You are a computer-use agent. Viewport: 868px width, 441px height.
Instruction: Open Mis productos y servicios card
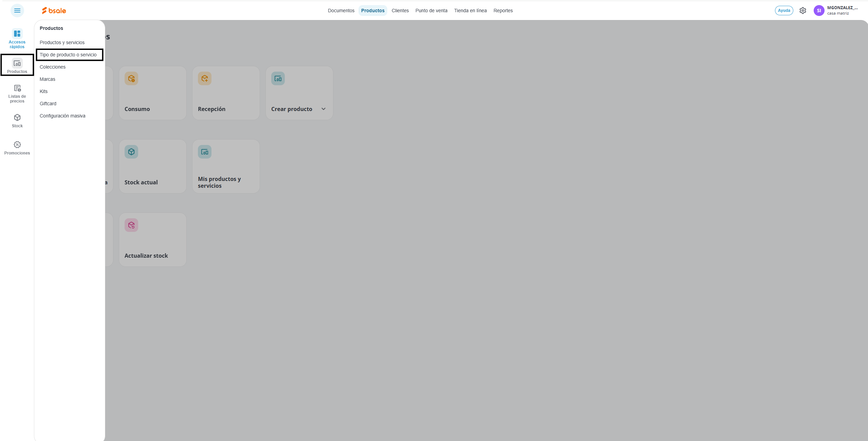click(x=226, y=166)
